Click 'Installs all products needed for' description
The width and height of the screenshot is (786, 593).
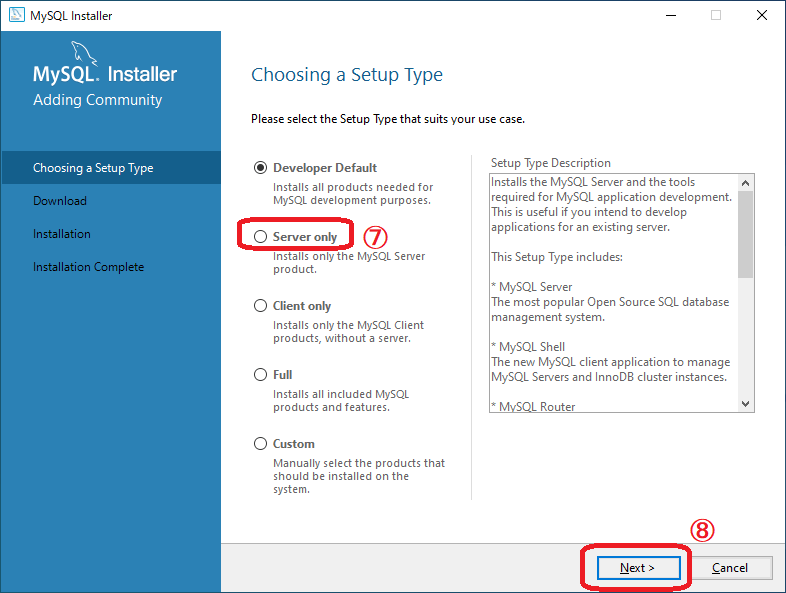coord(353,187)
